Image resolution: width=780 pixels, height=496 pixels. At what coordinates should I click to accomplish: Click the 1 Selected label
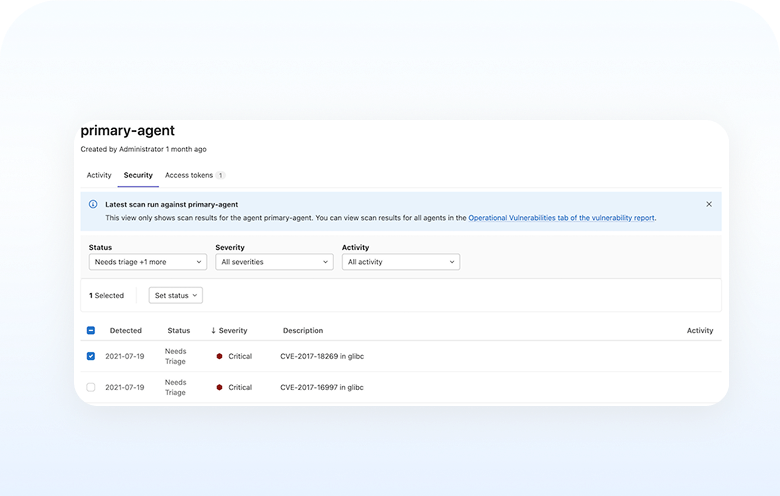[x=106, y=296]
